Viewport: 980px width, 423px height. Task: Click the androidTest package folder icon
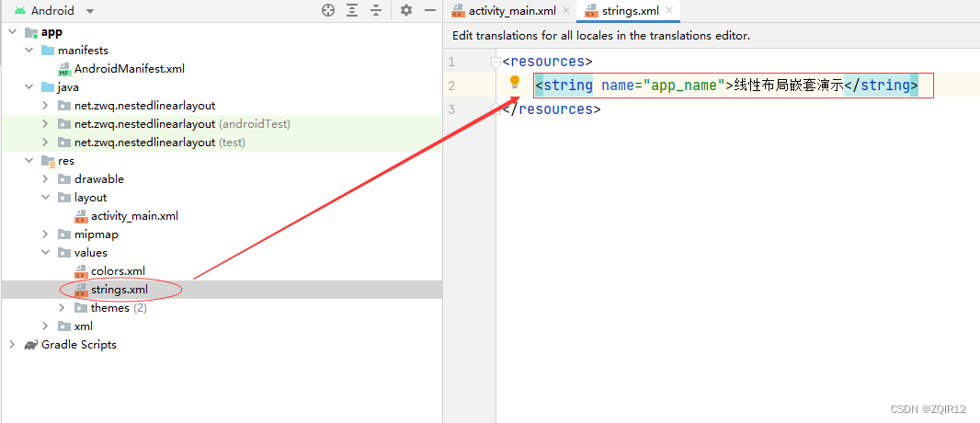point(64,124)
